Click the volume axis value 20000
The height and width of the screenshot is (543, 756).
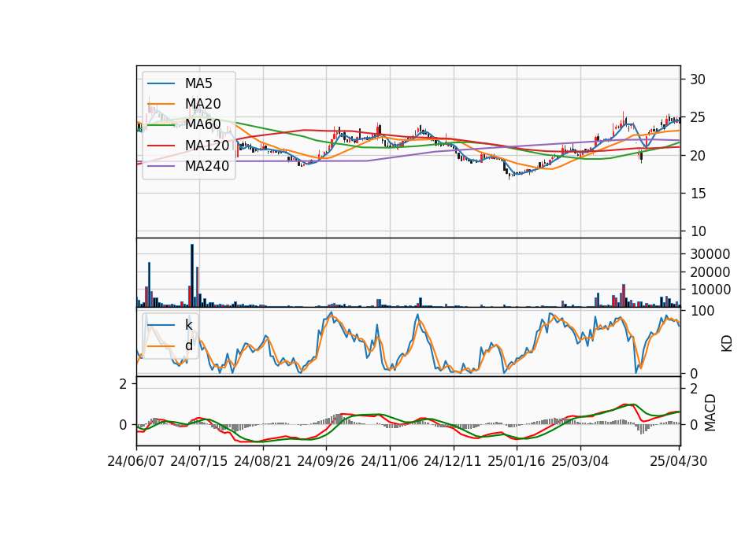click(710, 272)
